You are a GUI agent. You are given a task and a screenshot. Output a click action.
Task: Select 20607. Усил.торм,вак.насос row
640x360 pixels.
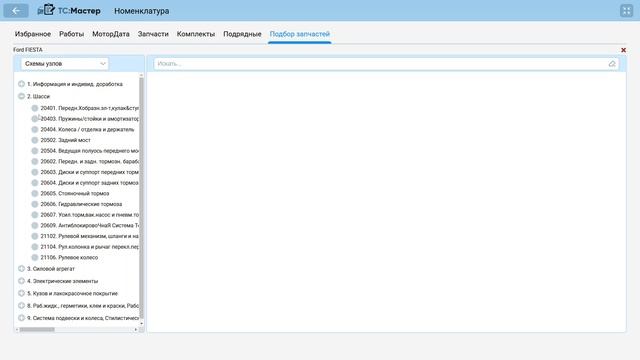89,214
